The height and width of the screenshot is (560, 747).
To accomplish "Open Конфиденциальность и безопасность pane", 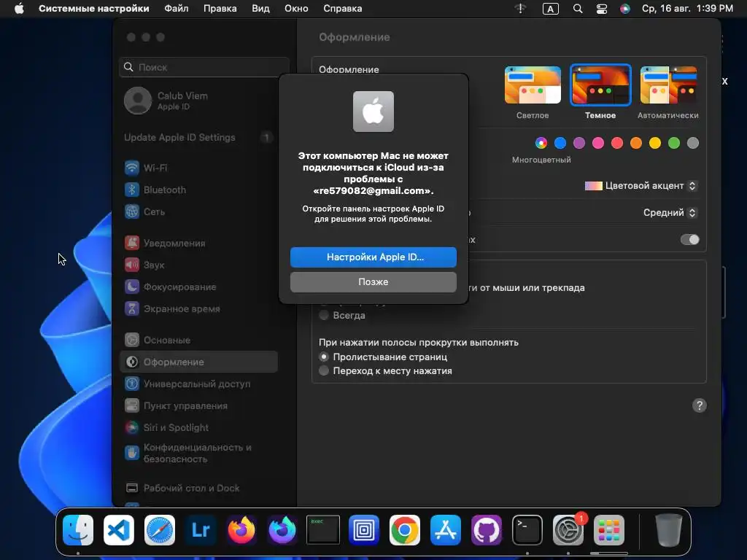I will point(198,453).
